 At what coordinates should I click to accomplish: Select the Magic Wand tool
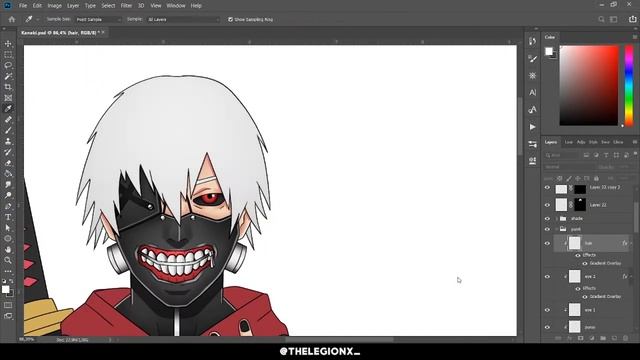click(x=8, y=76)
